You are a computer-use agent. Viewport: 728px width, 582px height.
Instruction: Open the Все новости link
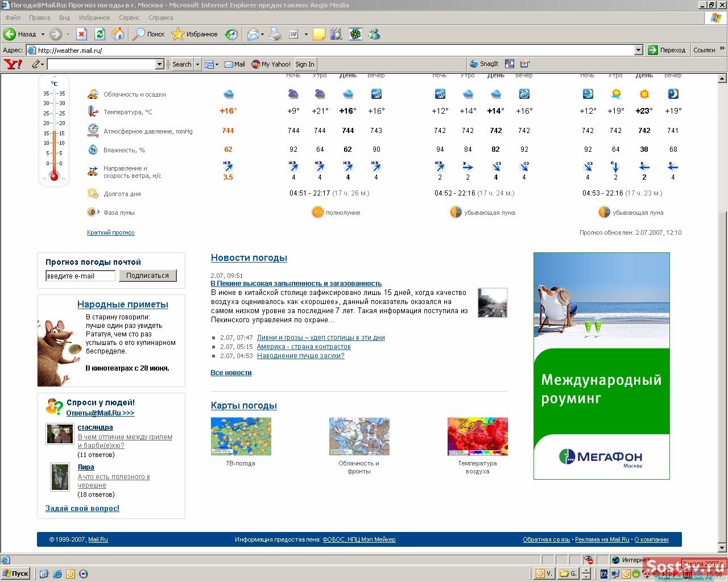click(231, 373)
